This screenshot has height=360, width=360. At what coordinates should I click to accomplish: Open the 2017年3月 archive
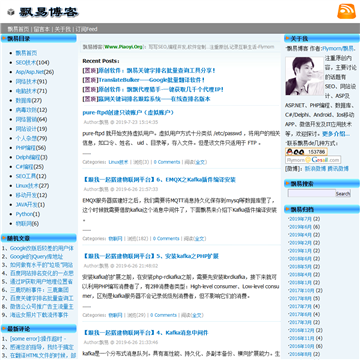point(300,323)
